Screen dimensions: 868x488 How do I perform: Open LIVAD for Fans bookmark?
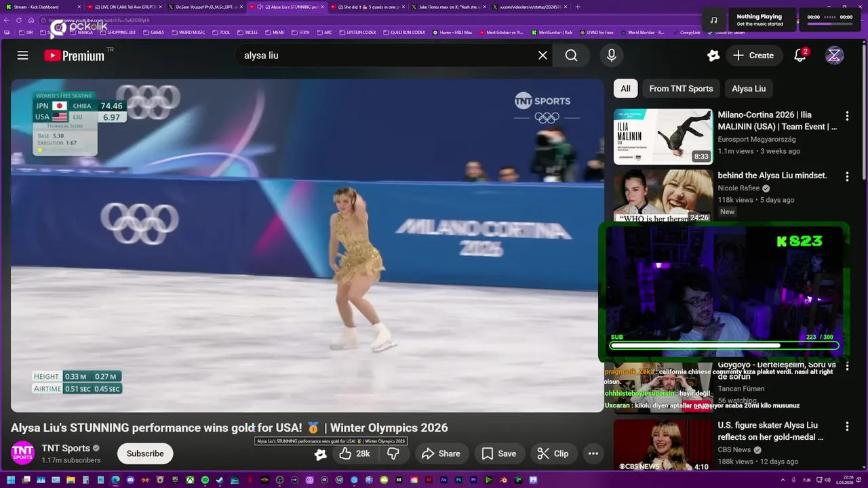[596, 33]
